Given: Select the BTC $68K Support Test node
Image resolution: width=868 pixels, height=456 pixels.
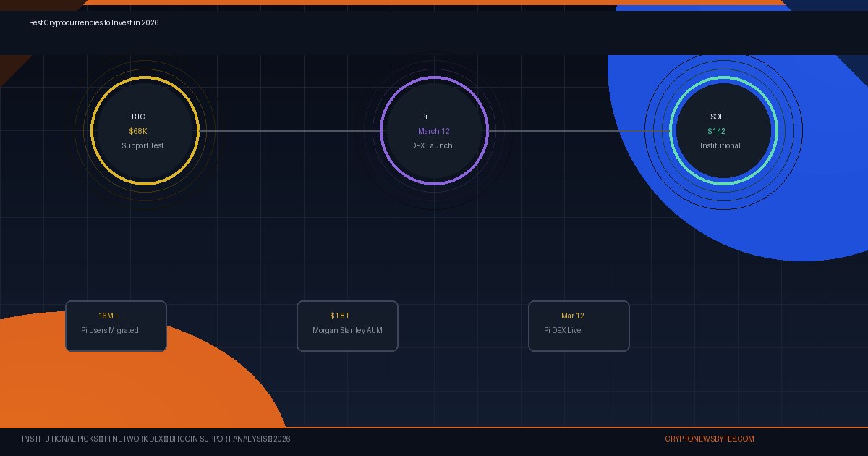Looking at the screenshot, I should click(x=144, y=131).
